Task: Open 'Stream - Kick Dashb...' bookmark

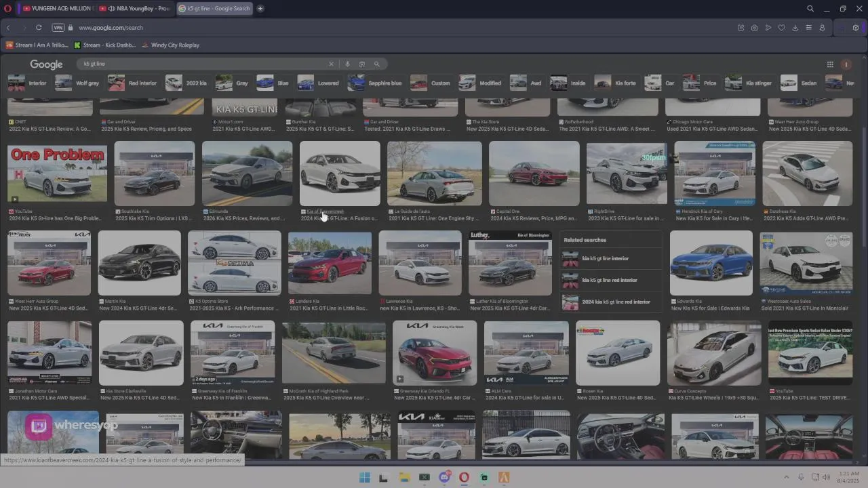Action: [x=104, y=45]
